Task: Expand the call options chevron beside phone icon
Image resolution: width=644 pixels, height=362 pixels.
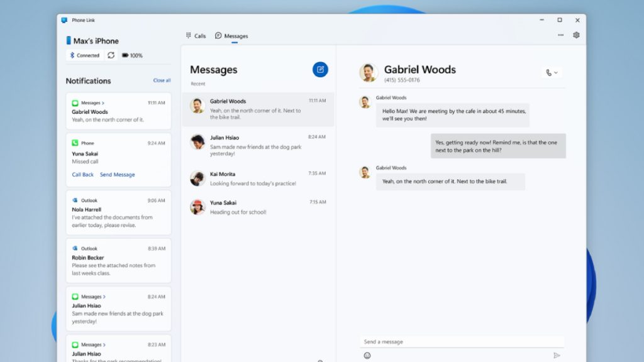Action: click(557, 72)
